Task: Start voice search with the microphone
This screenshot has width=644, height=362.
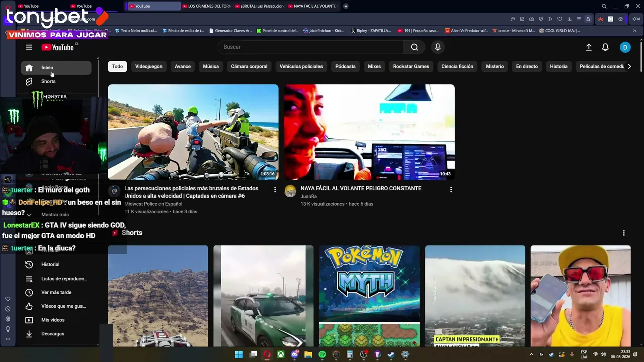Action: [438, 47]
